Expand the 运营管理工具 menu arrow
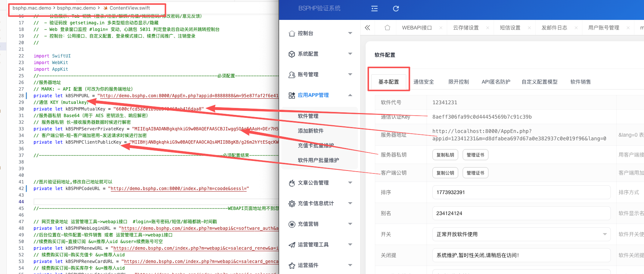644x274 pixels. point(350,245)
